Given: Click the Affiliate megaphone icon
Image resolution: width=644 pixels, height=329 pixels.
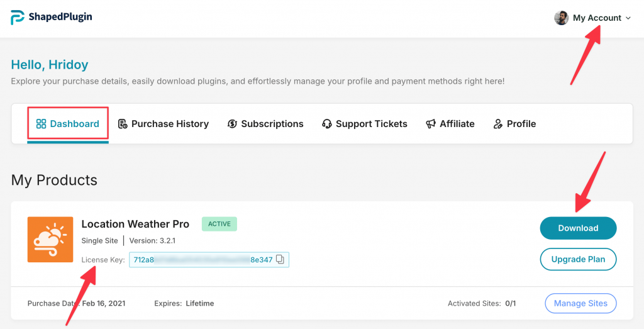Looking at the screenshot, I should 430,124.
